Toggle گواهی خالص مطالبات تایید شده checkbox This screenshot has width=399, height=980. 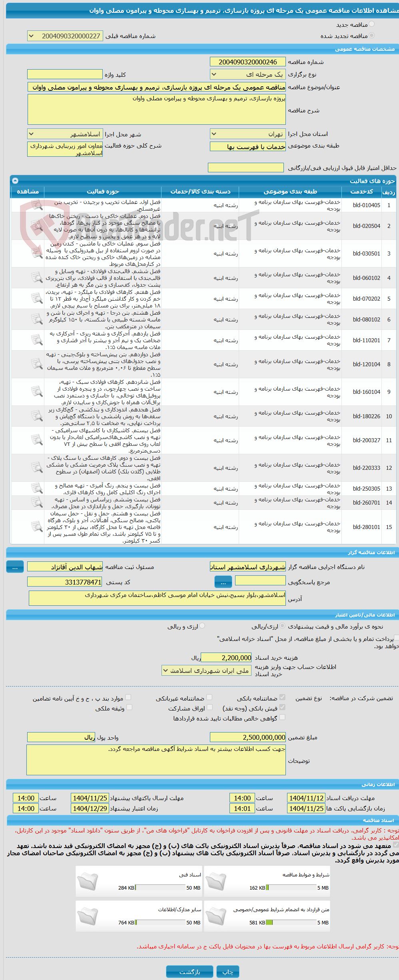(x=282, y=717)
